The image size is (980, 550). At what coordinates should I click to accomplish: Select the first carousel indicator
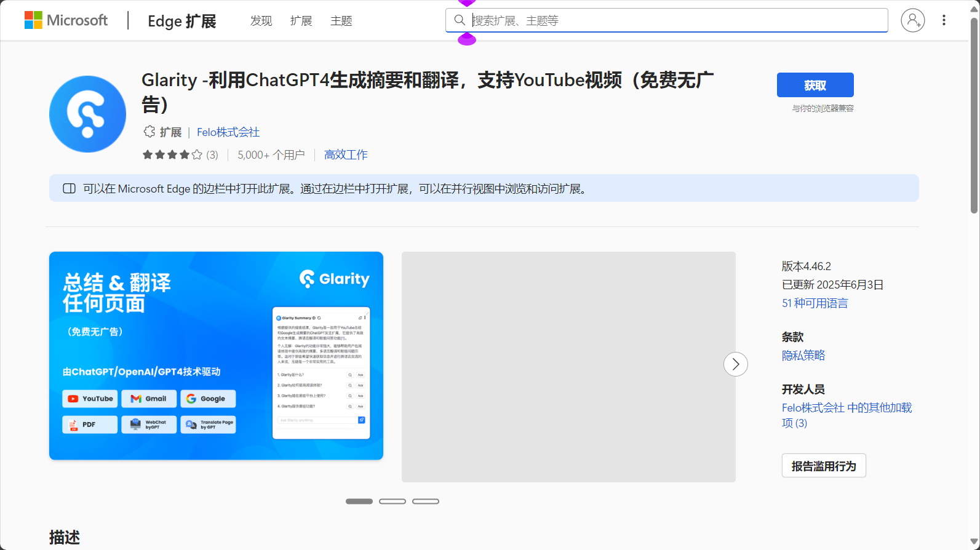pos(359,501)
